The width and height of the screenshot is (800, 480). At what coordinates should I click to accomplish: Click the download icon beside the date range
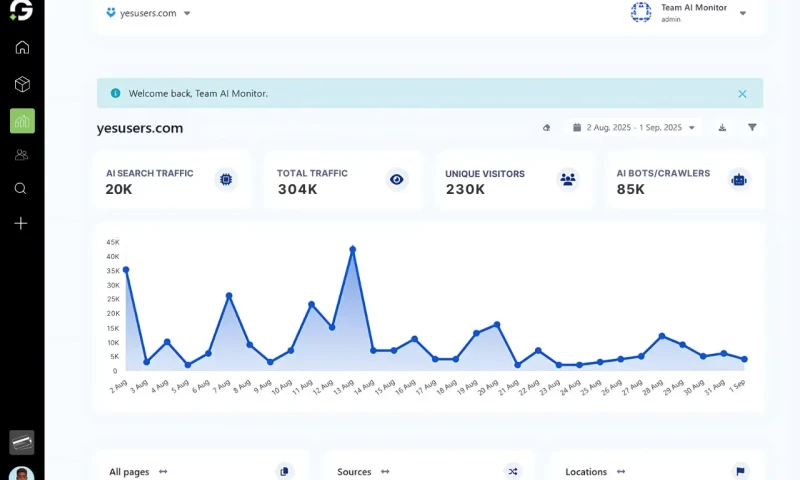(x=722, y=128)
